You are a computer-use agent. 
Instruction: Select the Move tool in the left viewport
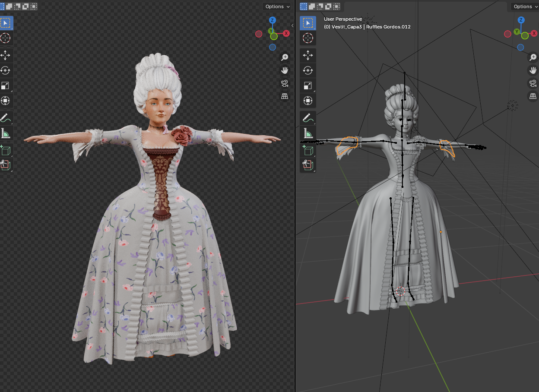tap(6, 55)
